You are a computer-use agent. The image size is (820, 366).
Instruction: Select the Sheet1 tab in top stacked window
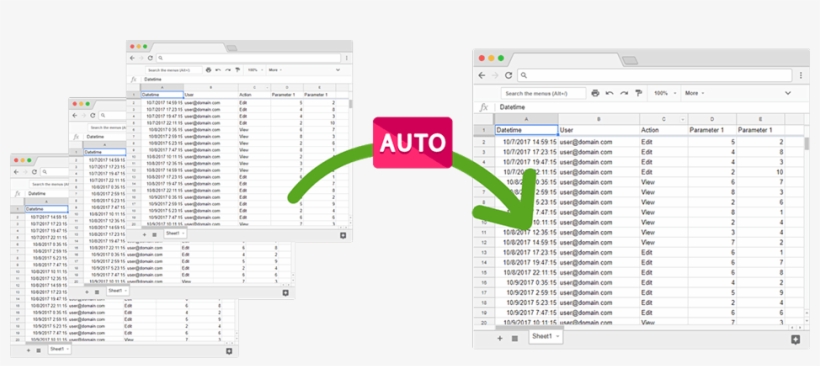(175, 233)
